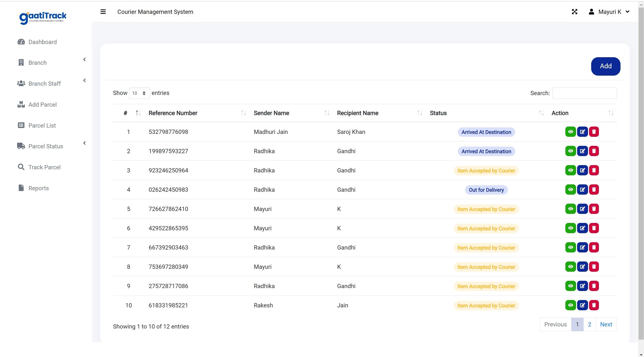Click the Dashboard gauge icon in sidebar

[21, 42]
